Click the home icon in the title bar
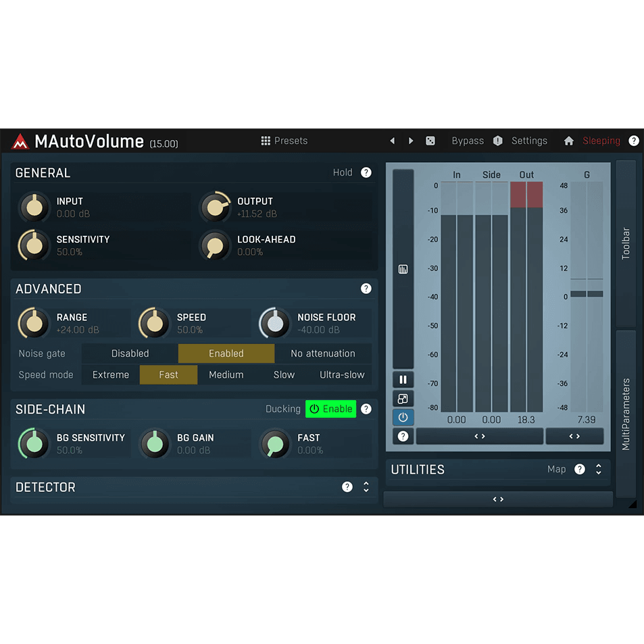Viewport: 644px width, 644px height. pyautogui.click(x=569, y=141)
